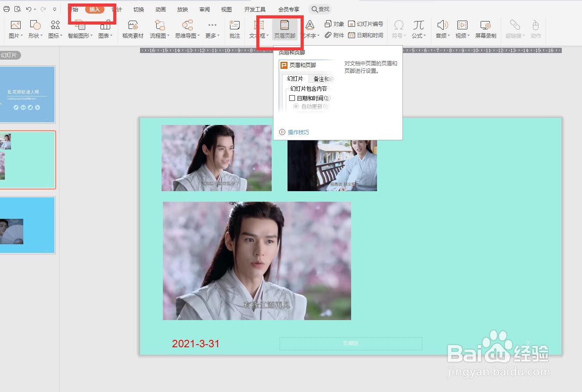Click the 查找 search box
Viewport: 582px width, 392px height.
click(320, 9)
